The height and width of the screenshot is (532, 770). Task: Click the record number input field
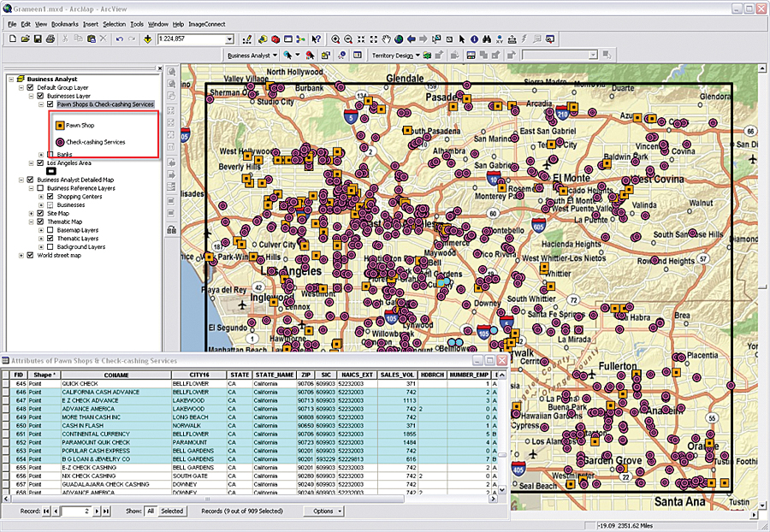click(x=75, y=511)
